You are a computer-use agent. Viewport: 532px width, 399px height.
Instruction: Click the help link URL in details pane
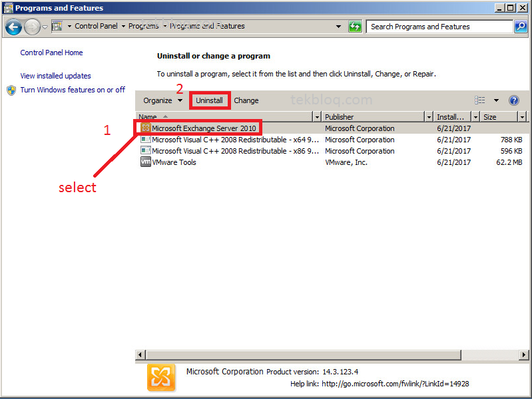click(396, 384)
